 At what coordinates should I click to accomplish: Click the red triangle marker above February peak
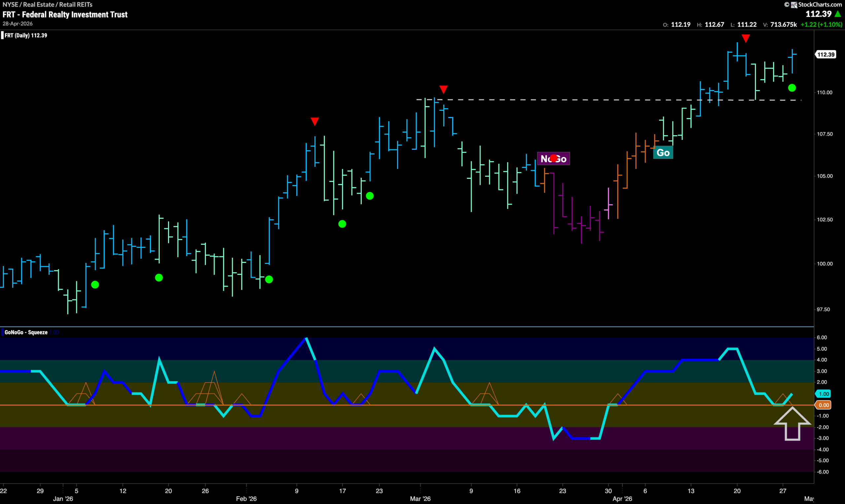[x=315, y=122]
